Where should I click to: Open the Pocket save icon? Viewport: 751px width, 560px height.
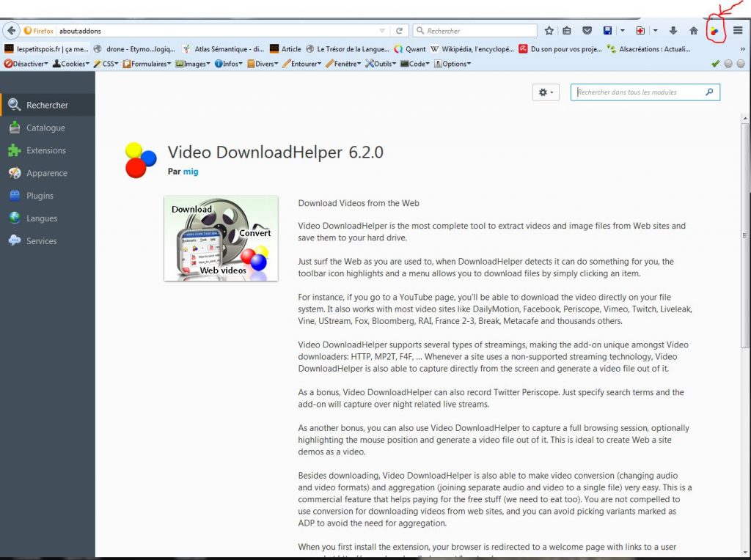(x=587, y=31)
